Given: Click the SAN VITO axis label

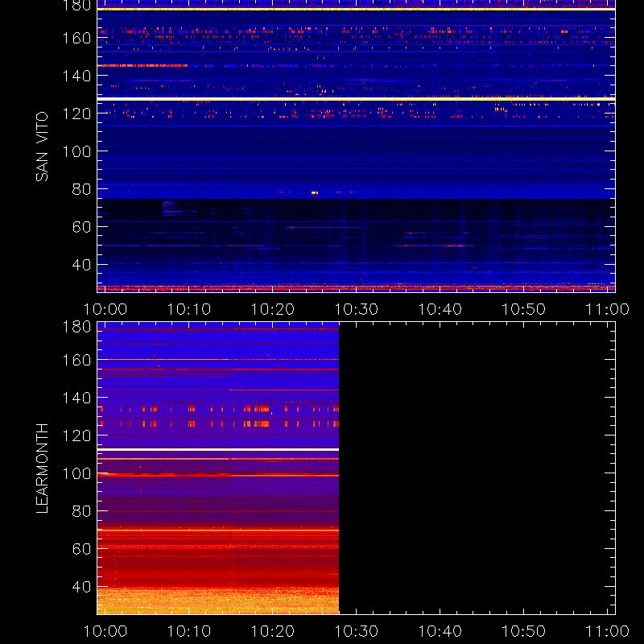Looking at the screenshot, I should [x=42, y=147].
